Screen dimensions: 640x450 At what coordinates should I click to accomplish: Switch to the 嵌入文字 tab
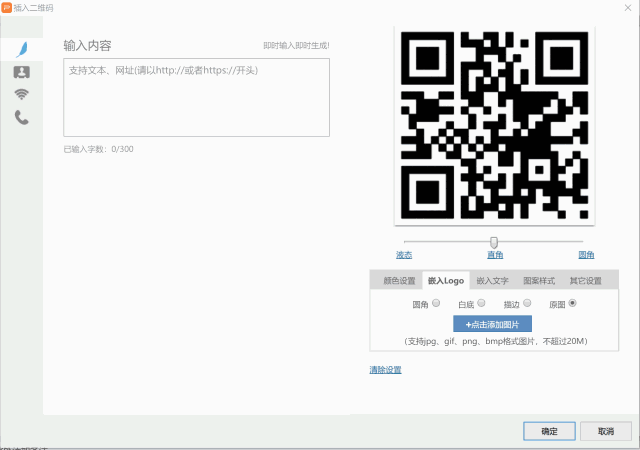(x=492, y=281)
